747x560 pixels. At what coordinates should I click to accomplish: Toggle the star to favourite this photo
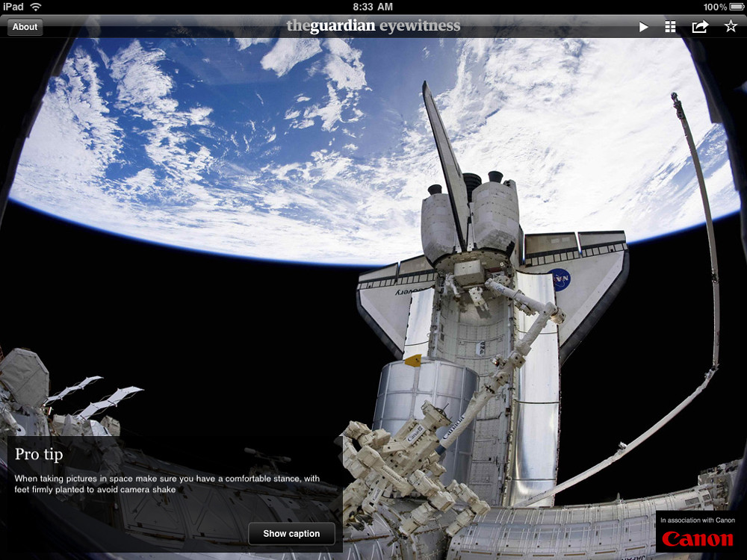click(x=730, y=26)
